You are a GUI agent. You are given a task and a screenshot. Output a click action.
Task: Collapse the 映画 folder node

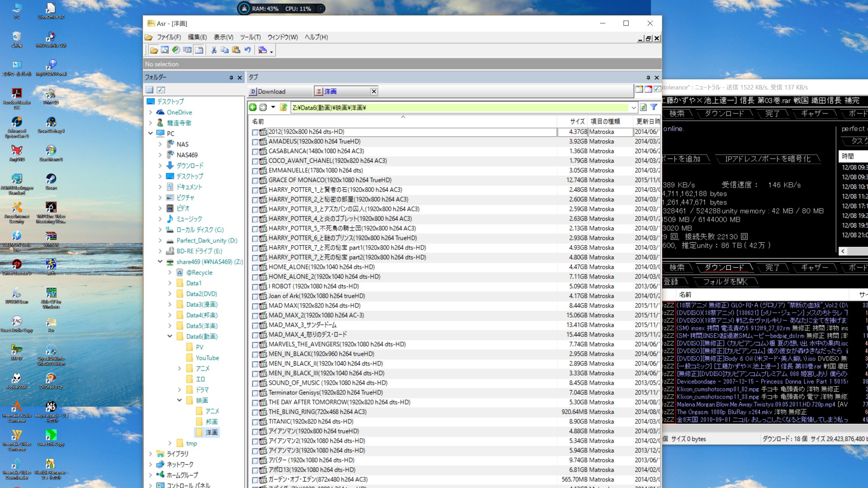pos(180,400)
